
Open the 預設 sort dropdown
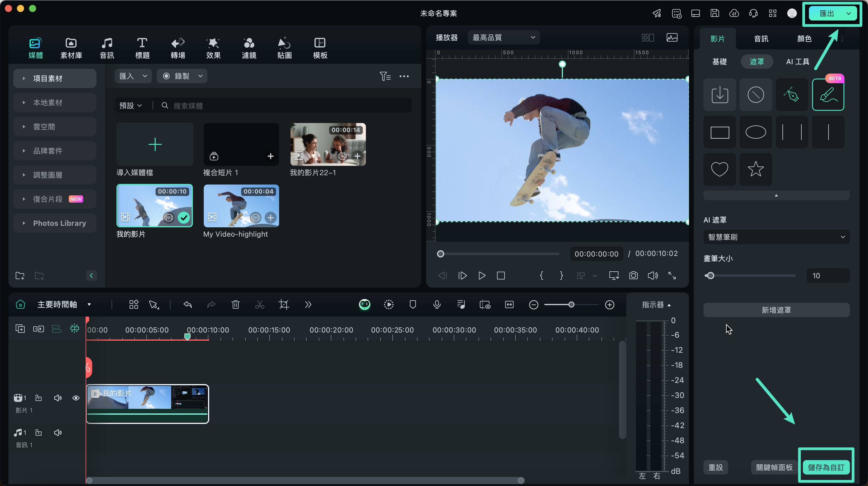(131, 106)
